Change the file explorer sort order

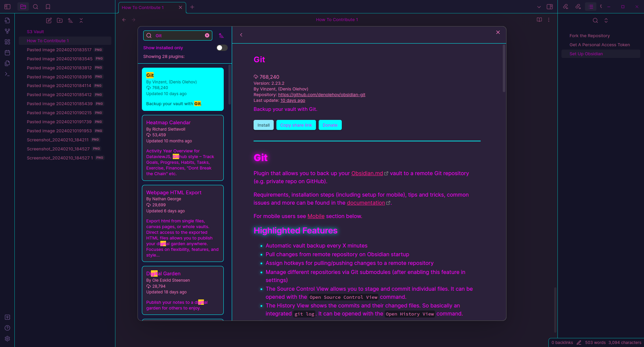point(70,20)
